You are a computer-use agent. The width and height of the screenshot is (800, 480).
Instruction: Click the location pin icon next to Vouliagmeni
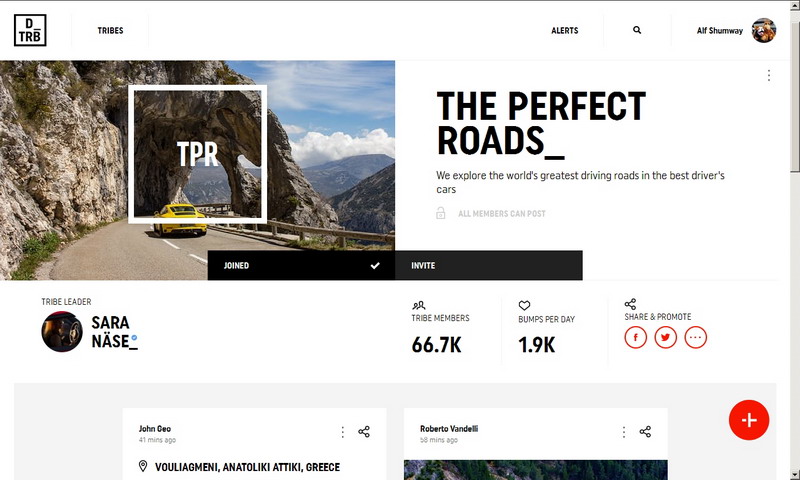(x=143, y=466)
